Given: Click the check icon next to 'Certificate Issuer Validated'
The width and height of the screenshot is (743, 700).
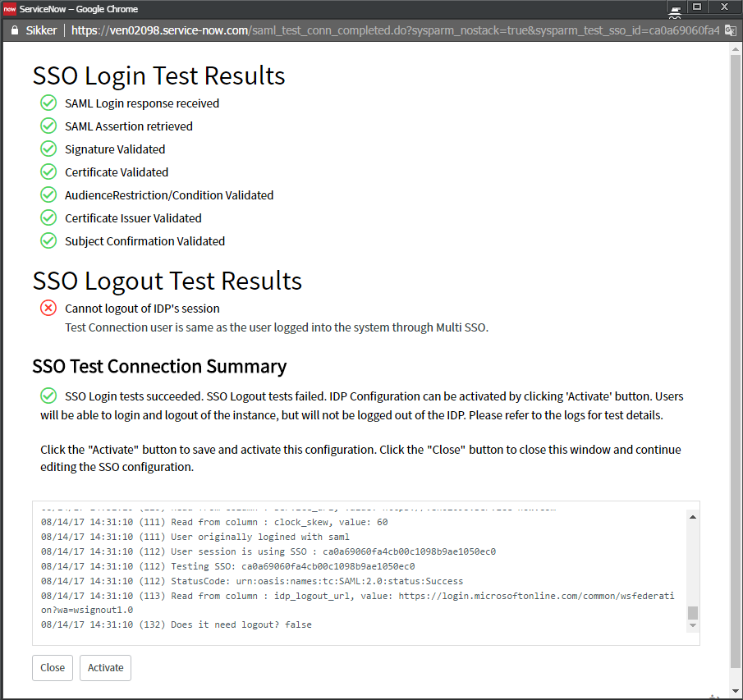Looking at the screenshot, I should click(x=48, y=217).
